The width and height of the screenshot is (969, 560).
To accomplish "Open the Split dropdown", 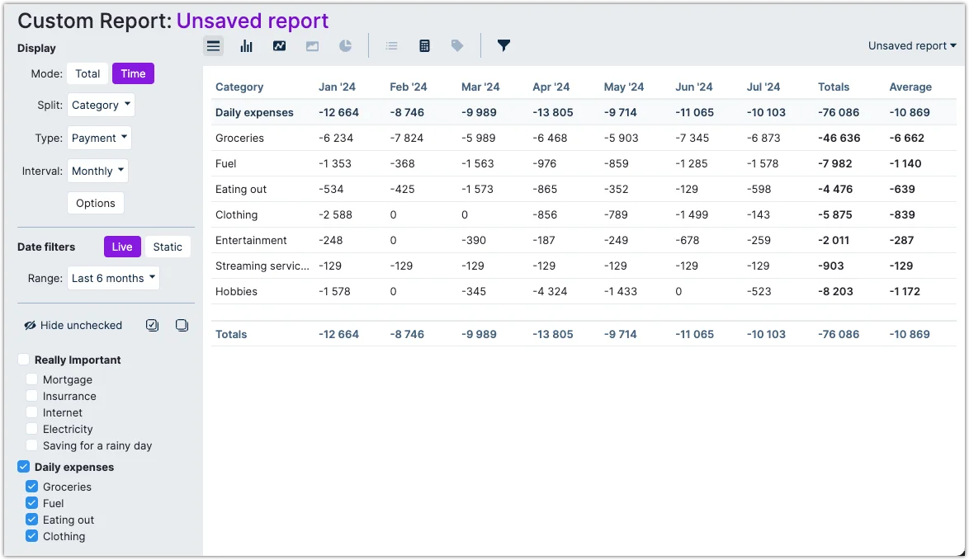I will coord(101,105).
